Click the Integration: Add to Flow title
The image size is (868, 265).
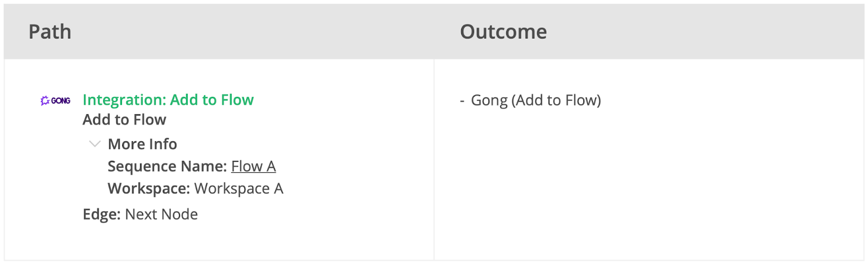point(168,100)
